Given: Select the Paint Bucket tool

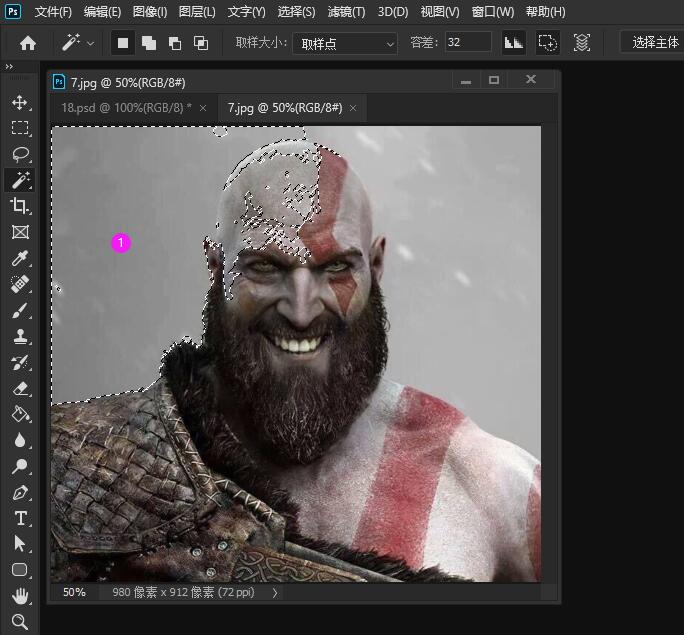Looking at the screenshot, I should click(x=20, y=414).
